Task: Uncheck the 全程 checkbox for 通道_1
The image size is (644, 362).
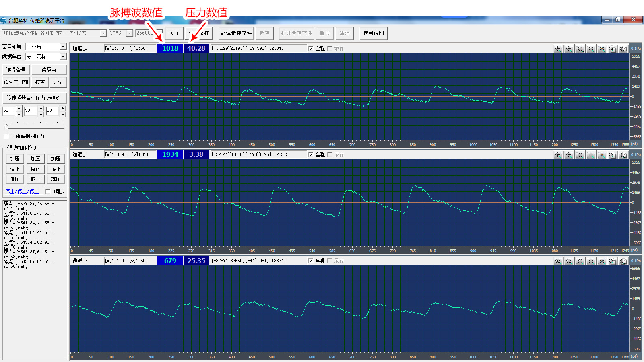Action: pyautogui.click(x=311, y=48)
